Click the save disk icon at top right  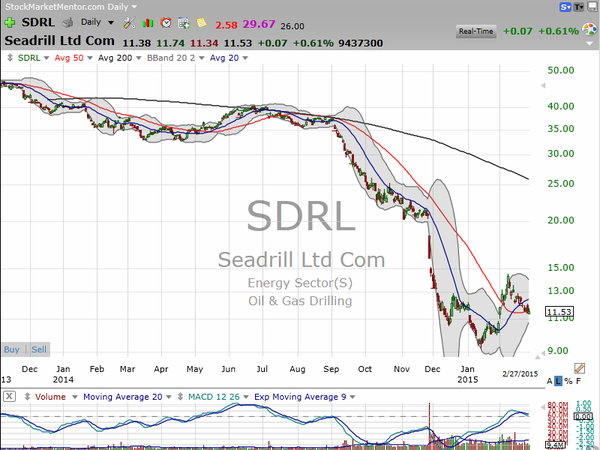coord(593,7)
